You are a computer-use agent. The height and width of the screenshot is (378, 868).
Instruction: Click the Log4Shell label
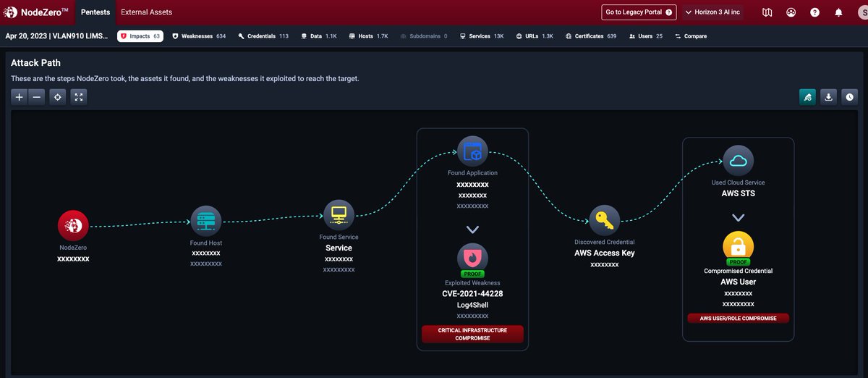(x=472, y=305)
